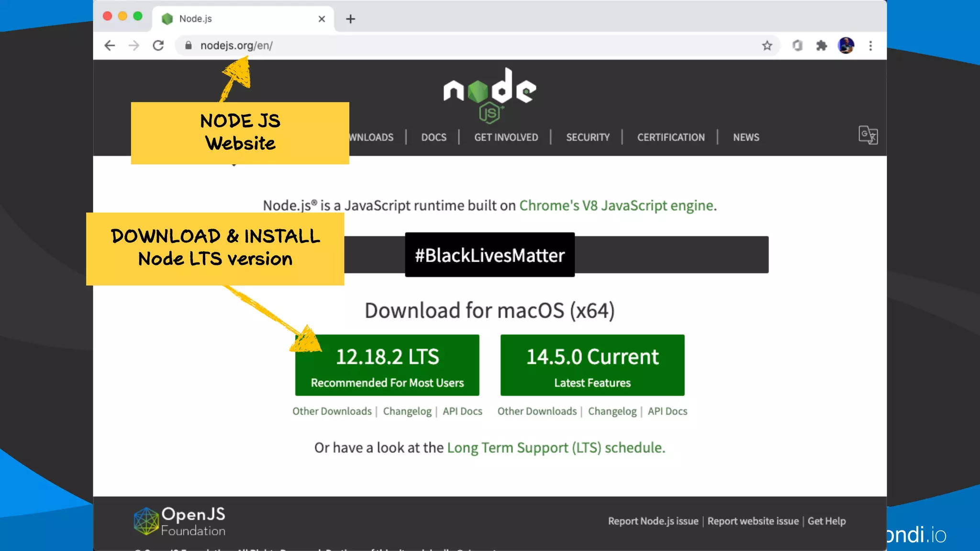Click the padlock site info icon
Screen dimensions: 980x551
coord(189,45)
